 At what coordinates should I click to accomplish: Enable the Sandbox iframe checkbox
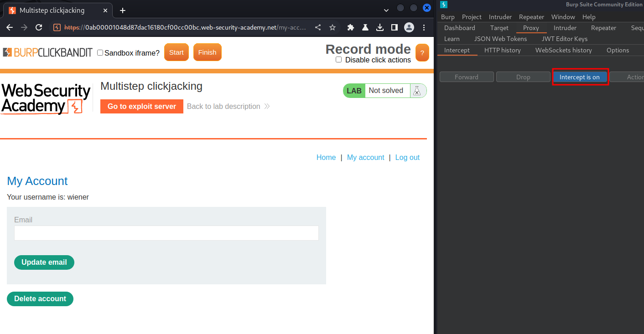pos(100,53)
